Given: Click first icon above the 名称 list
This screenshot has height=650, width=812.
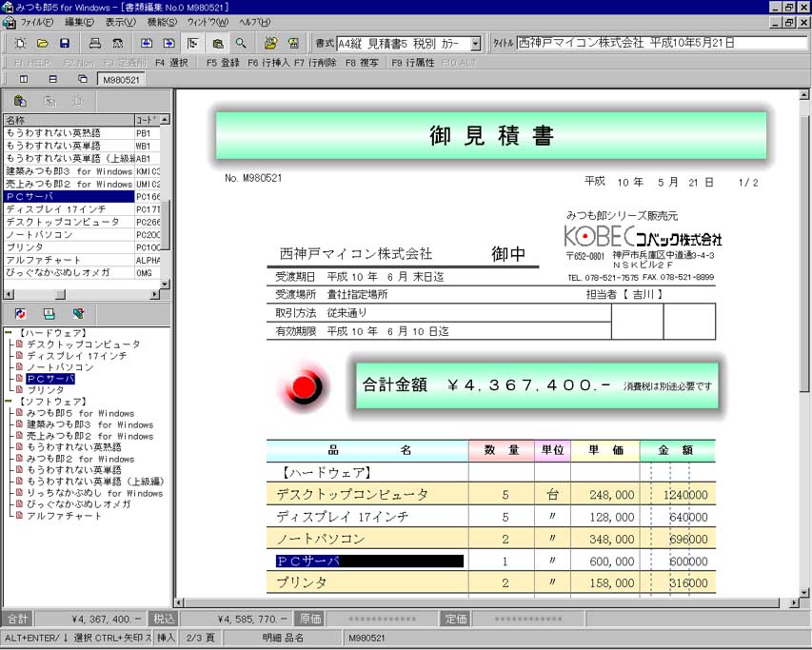Looking at the screenshot, I should [x=21, y=100].
